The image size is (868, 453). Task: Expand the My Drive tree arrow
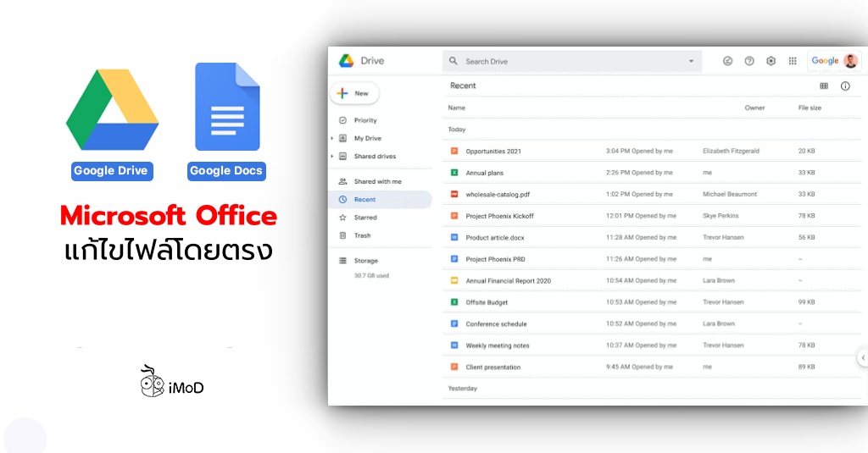pyautogui.click(x=331, y=138)
